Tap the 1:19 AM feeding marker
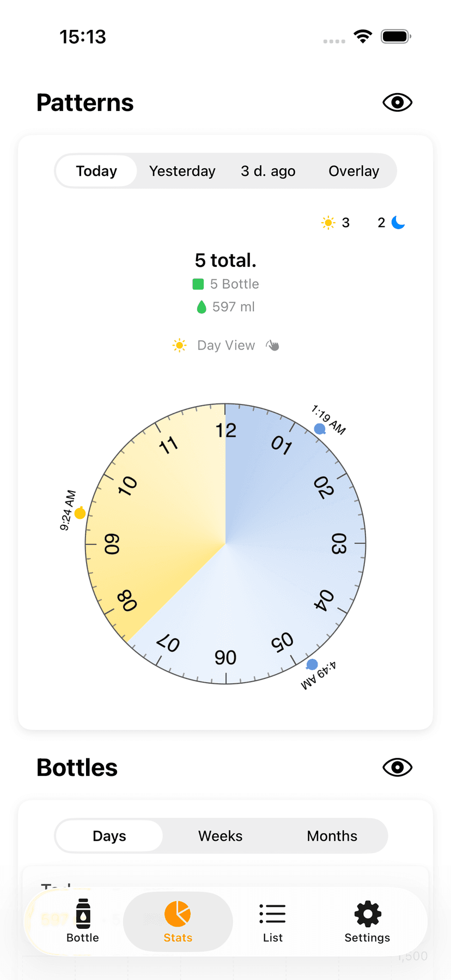Viewport: 451px width, 980px height. [x=320, y=429]
